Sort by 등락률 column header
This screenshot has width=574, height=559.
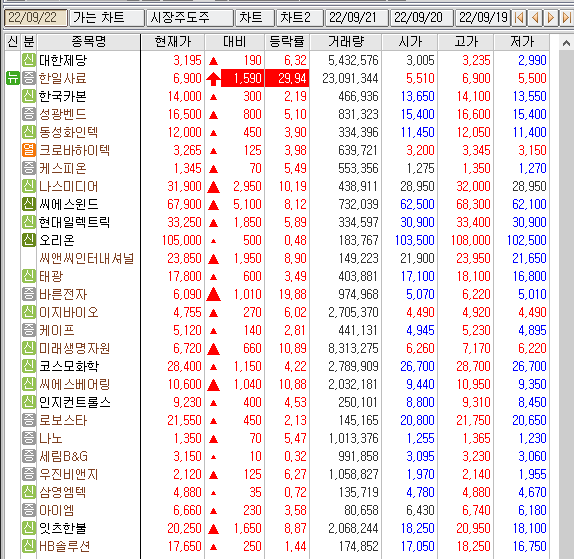click(x=287, y=42)
